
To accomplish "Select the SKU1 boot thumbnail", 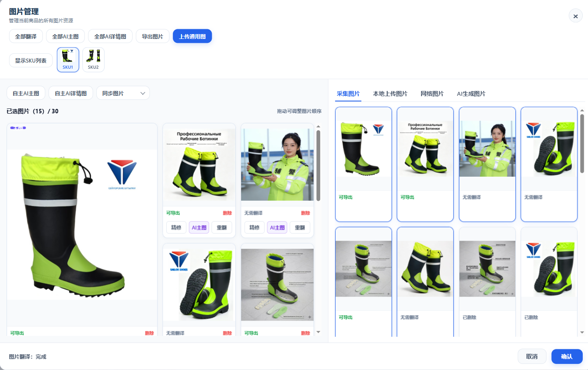I will [68, 59].
